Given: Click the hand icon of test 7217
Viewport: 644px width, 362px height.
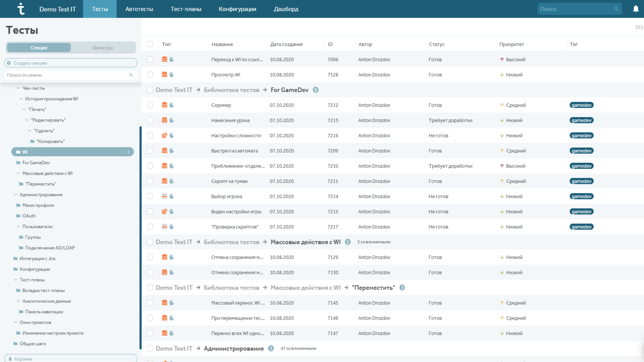Looking at the screenshot, I should click(x=172, y=227).
